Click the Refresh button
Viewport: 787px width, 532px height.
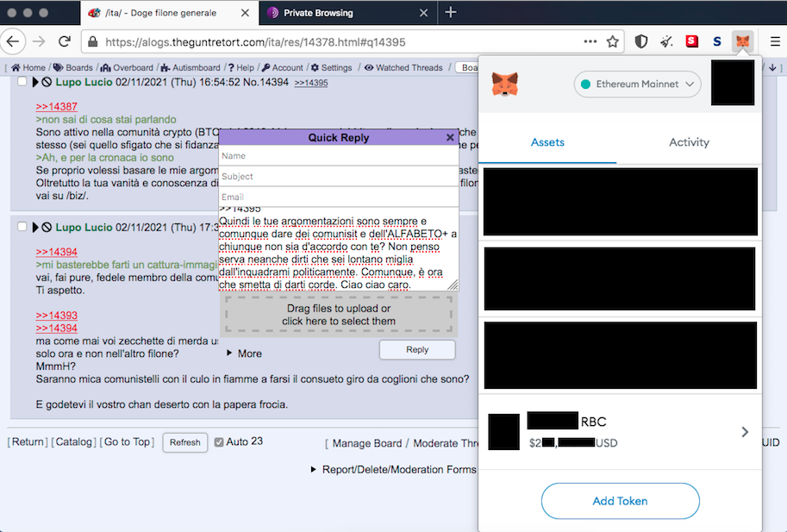[184, 442]
